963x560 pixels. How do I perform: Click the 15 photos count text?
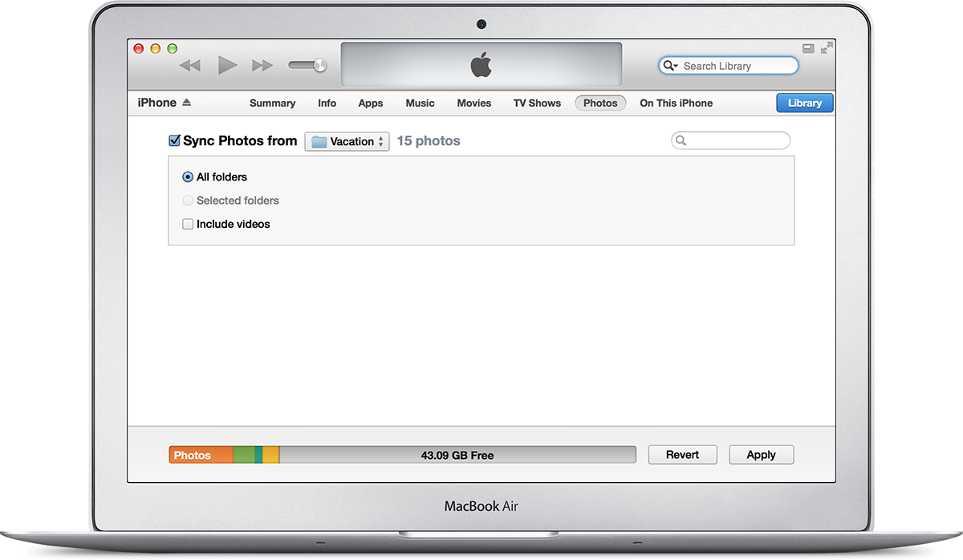click(429, 140)
